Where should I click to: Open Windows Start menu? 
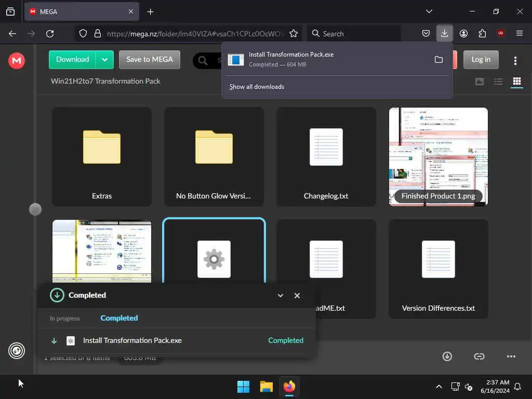(x=243, y=387)
